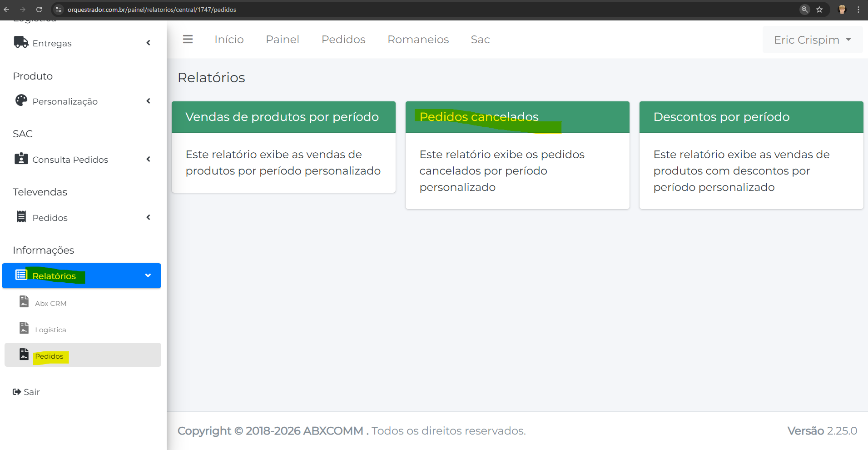Open the Eric Crispim user dropdown
868x450 pixels.
click(x=812, y=40)
